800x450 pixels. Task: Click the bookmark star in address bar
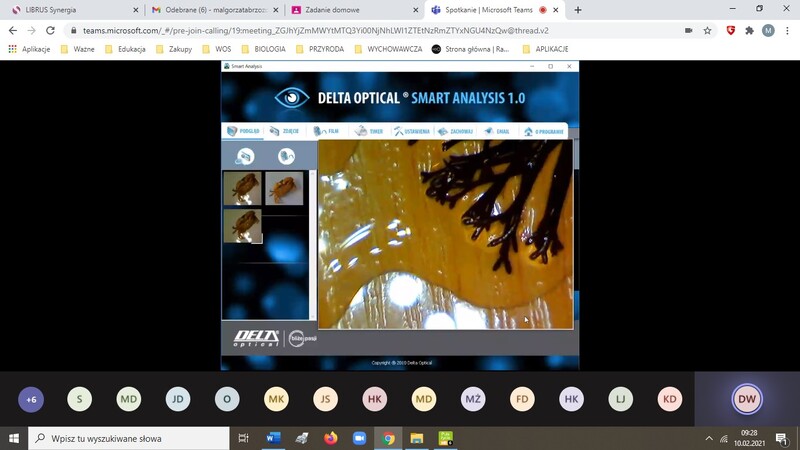coord(708,31)
